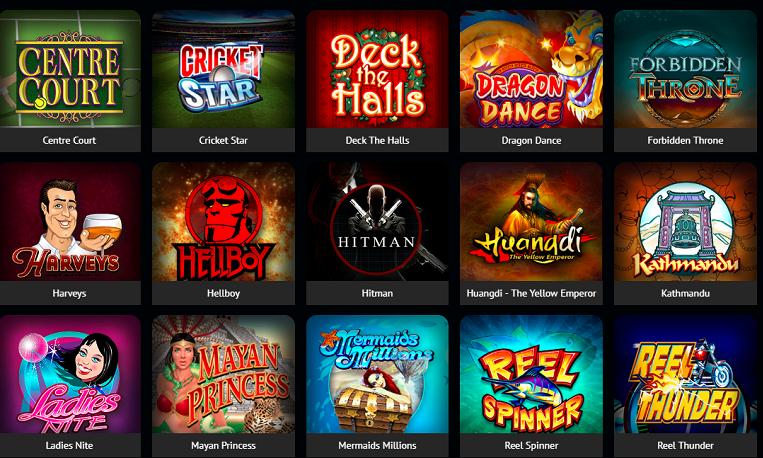Click the 'Cricket Star' caption label
Viewport: 763px width, 458px height.
click(223, 140)
